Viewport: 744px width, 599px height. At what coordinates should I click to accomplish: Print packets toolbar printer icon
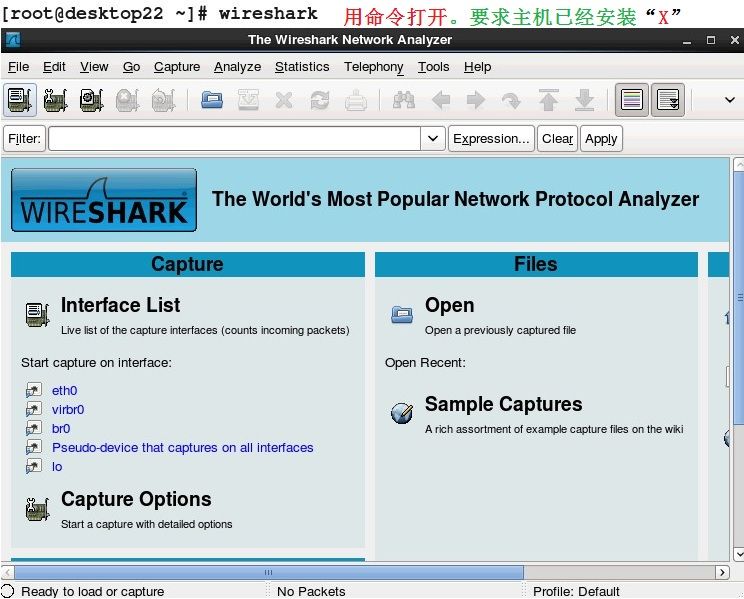pyautogui.click(x=356, y=100)
